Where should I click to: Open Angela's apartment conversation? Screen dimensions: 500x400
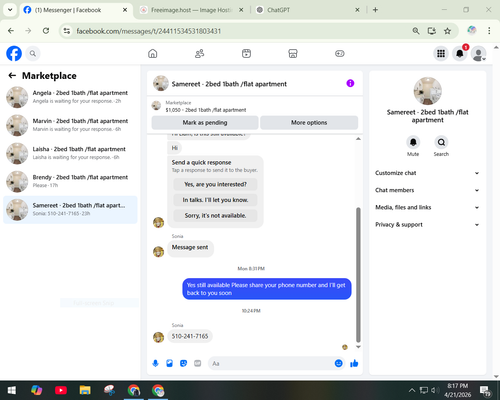[70, 97]
